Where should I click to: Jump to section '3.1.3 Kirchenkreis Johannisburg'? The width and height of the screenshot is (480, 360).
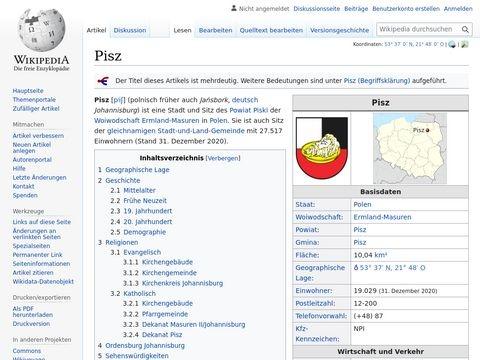pos(173,284)
